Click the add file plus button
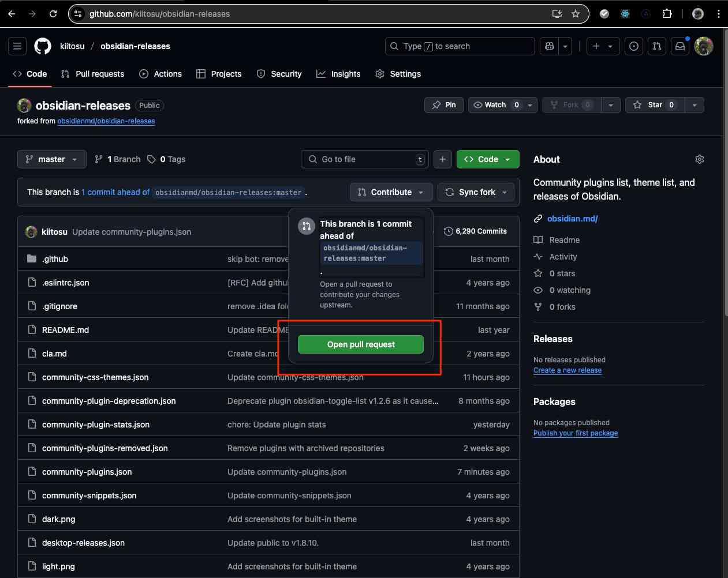This screenshot has width=728, height=578. tap(442, 159)
